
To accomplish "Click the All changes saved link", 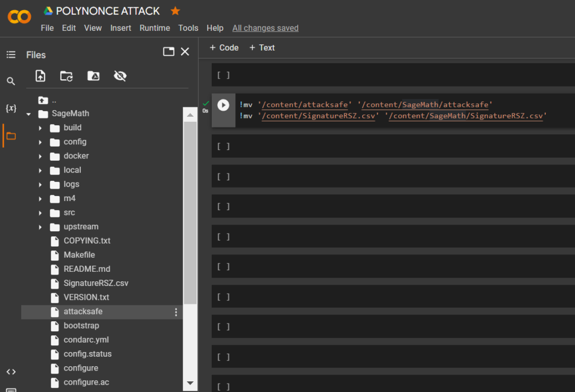I will pos(266,28).
